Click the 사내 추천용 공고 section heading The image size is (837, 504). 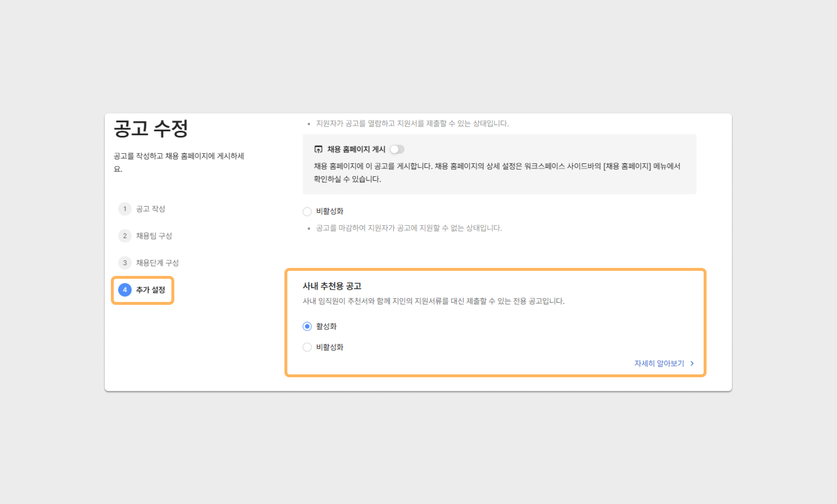point(332,286)
